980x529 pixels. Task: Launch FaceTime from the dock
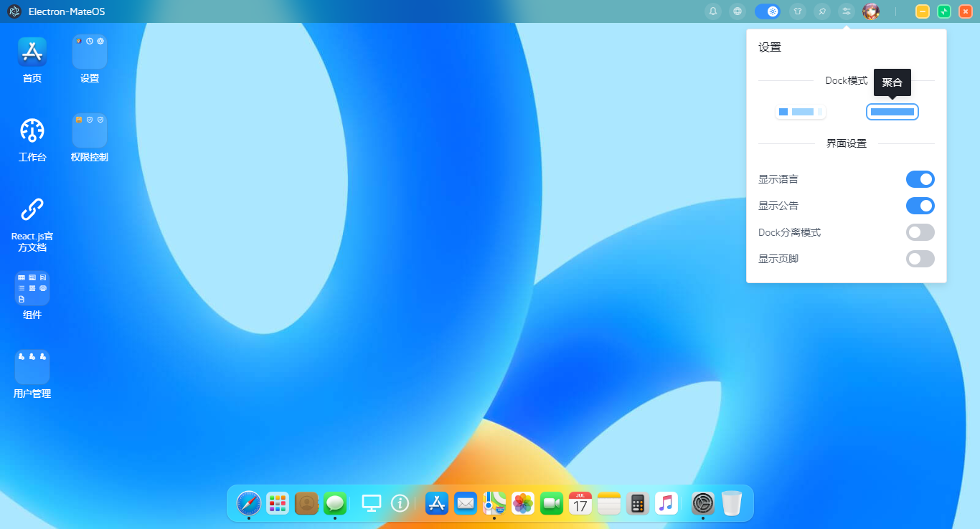(x=551, y=503)
